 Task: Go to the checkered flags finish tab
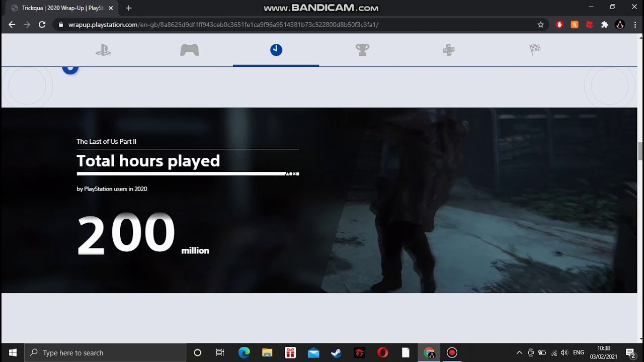pos(535,50)
